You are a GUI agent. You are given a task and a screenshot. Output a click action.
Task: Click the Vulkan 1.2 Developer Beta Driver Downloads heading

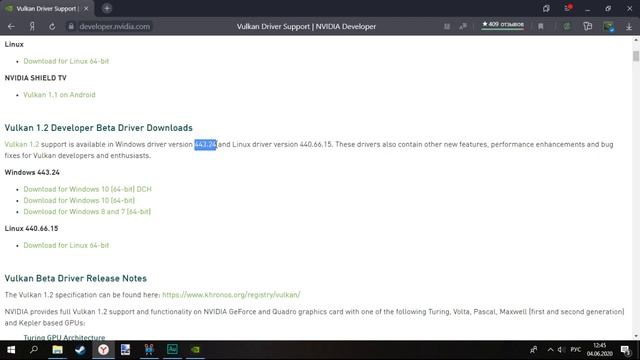[x=98, y=128]
